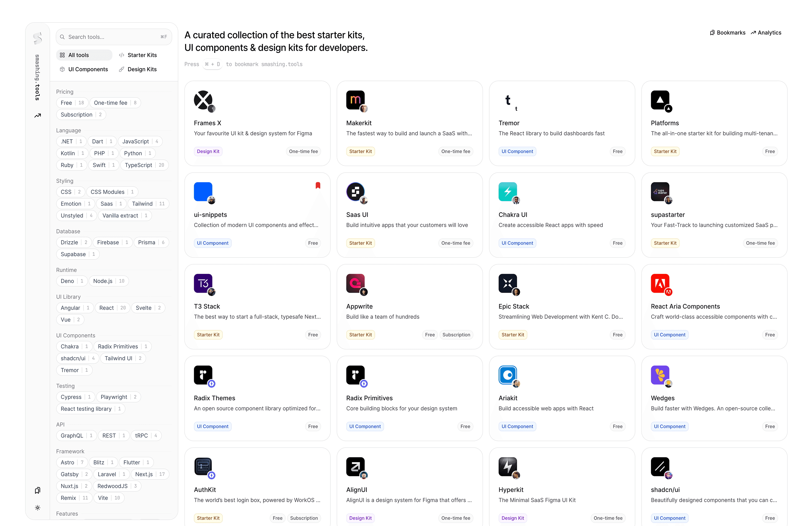Click the shadcn/ui logo icon
This screenshot has height=526, width=812.
pos(660,467)
